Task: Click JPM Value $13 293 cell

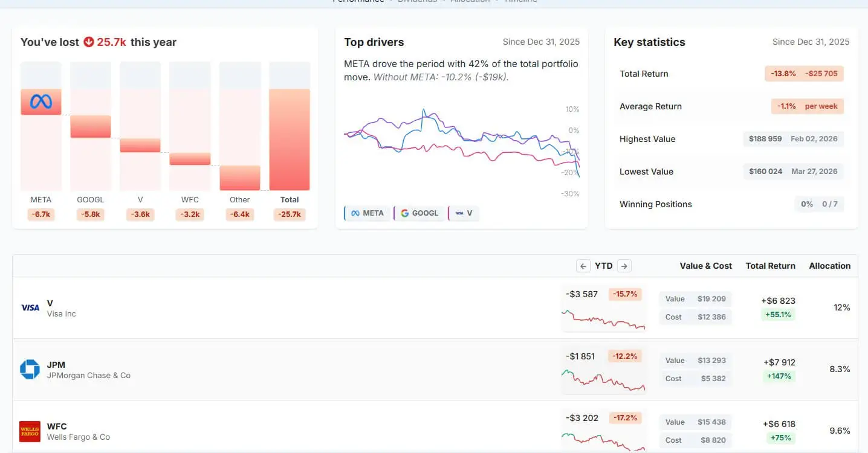Action: [x=695, y=361]
